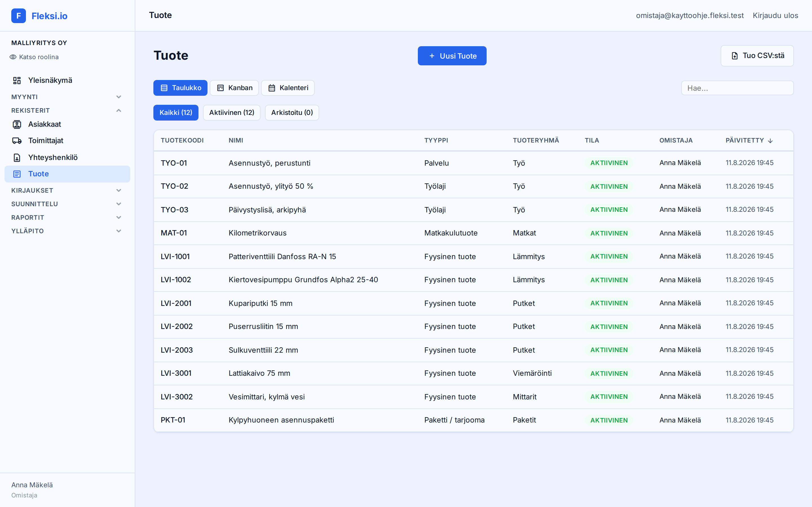Image resolution: width=812 pixels, height=507 pixels.
Task: Import products via Tuo CSV:stä
Action: pyautogui.click(x=757, y=56)
